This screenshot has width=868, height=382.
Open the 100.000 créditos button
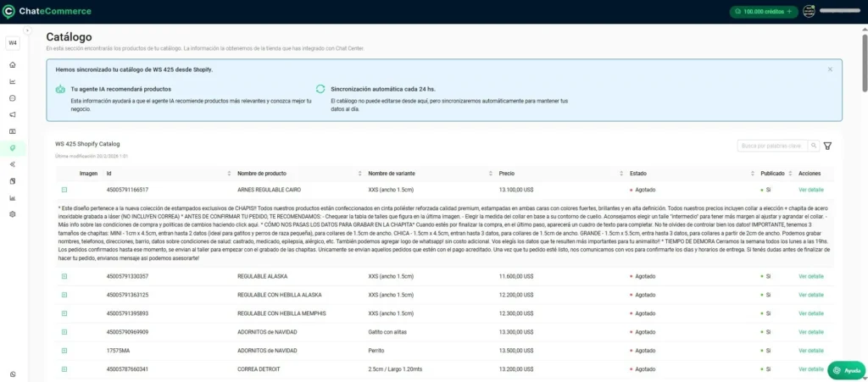point(764,11)
